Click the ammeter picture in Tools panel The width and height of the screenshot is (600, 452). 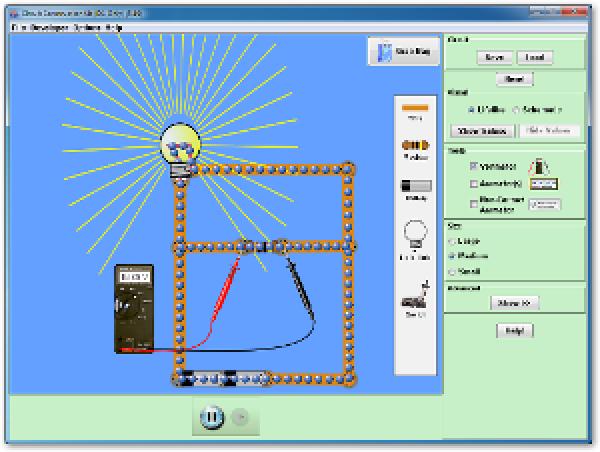pyautogui.click(x=543, y=184)
